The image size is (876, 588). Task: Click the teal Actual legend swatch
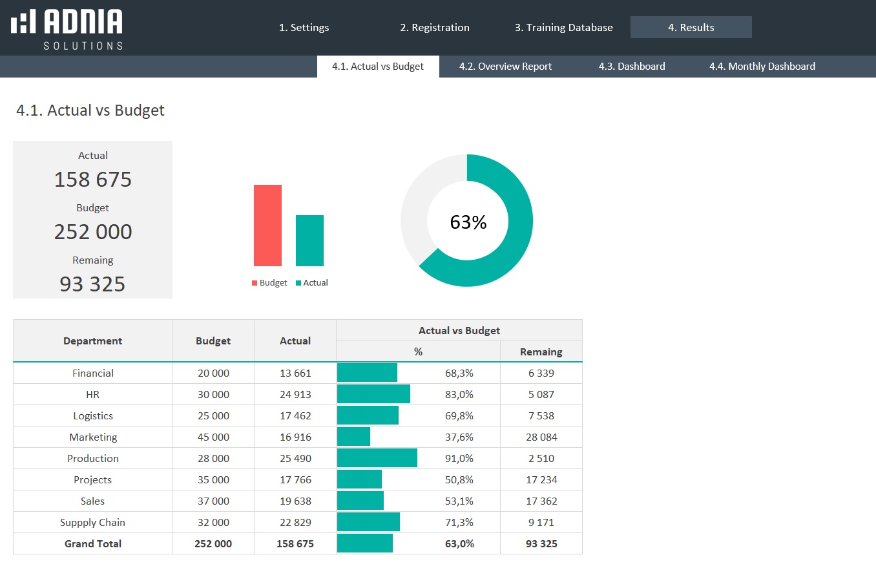pyautogui.click(x=298, y=283)
